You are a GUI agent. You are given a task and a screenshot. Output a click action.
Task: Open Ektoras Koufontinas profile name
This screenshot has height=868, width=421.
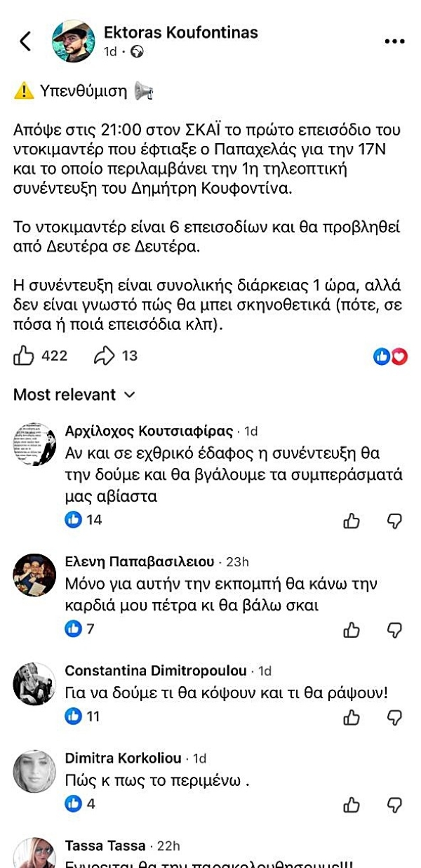coord(180,32)
